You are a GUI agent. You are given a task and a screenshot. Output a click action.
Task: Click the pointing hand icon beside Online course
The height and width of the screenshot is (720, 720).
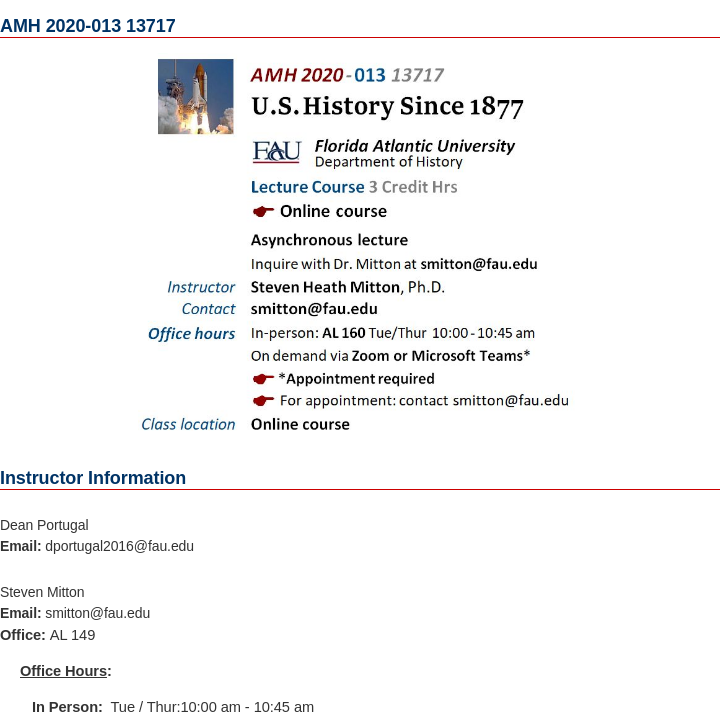click(263, 211)
